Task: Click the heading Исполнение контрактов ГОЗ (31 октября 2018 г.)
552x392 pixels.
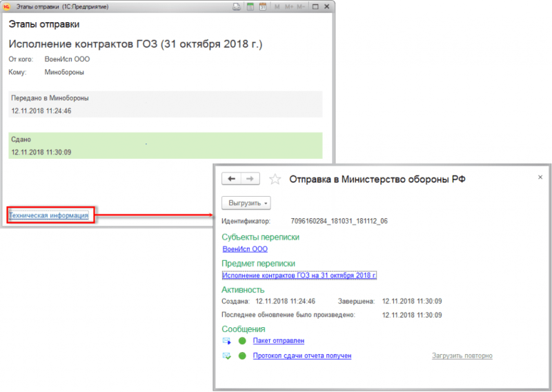Action: tap(135, 44)
